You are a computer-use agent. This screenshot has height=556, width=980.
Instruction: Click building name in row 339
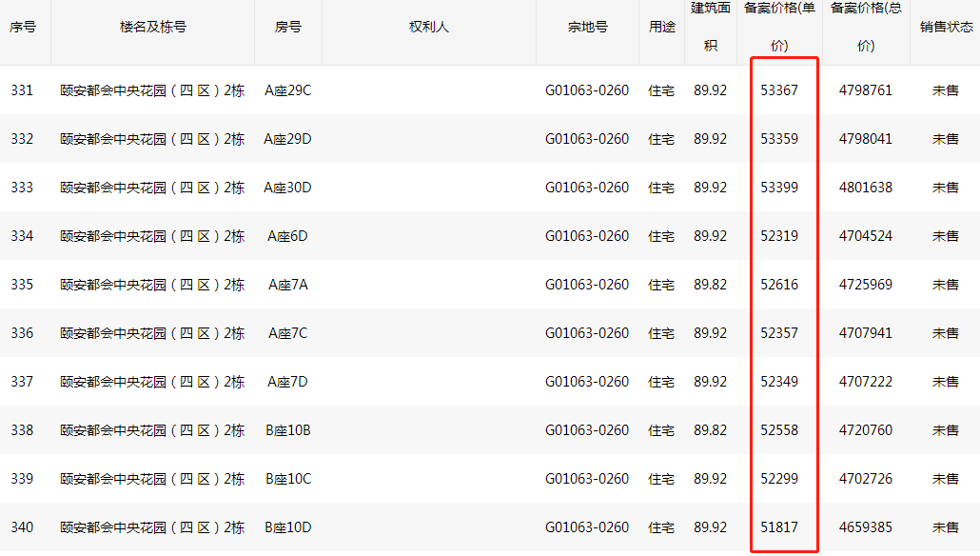click(x=152, y=479)
